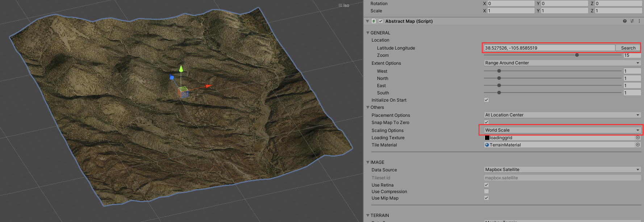Click the West value field
The width and height of the screenshot is (644, 222).
click(x=632, y=71)
